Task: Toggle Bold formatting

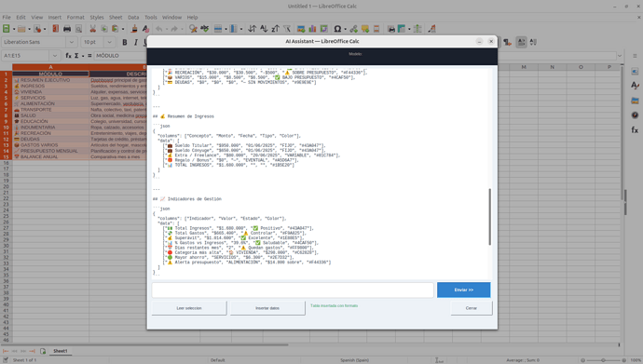Action: [x=125, y=42]
